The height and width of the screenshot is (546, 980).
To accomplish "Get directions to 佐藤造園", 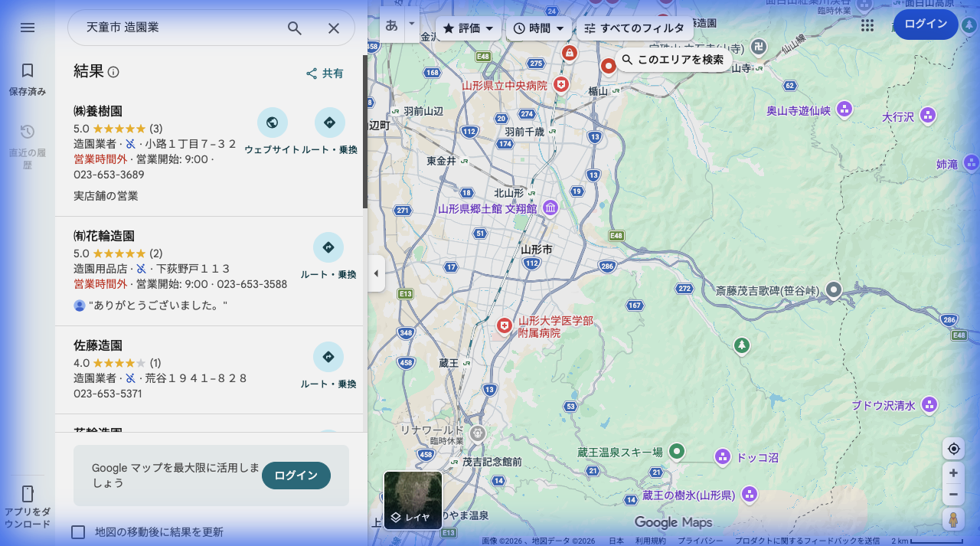I will (x=328, y=358).
